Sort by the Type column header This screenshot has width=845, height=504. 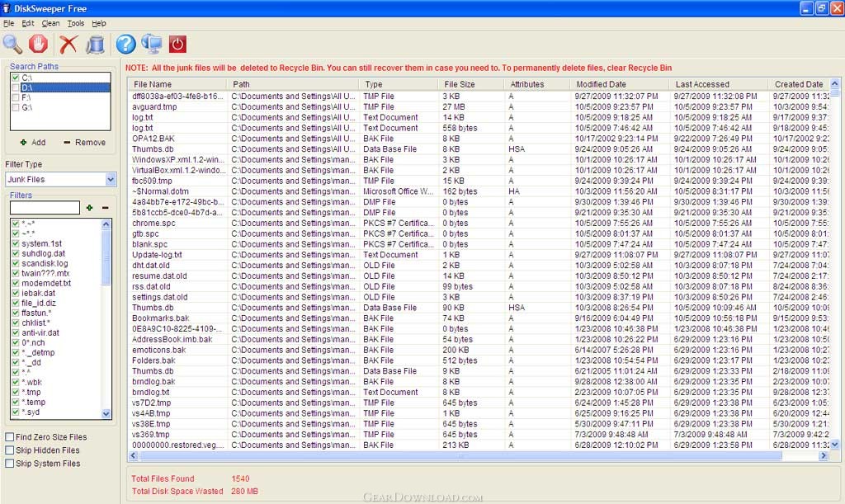(399, 84)
